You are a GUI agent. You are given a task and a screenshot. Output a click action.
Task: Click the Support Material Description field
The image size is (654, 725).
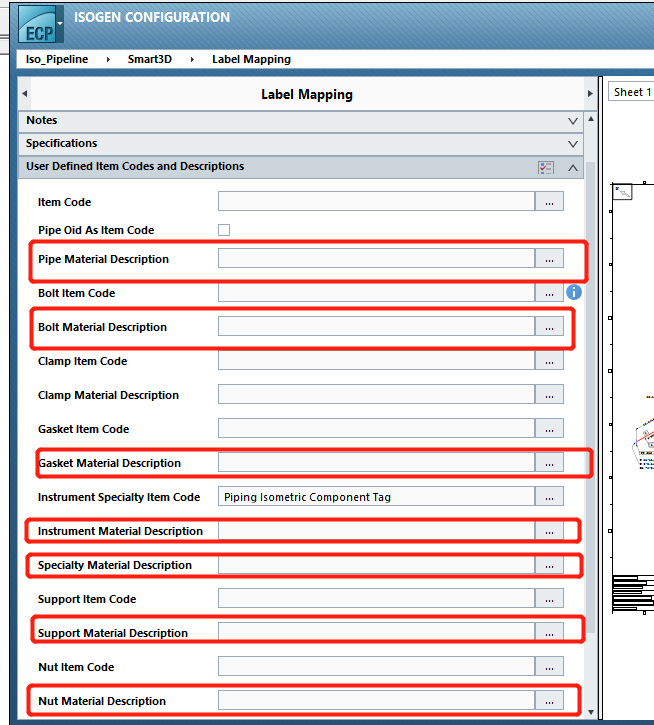tap(376, 632)
